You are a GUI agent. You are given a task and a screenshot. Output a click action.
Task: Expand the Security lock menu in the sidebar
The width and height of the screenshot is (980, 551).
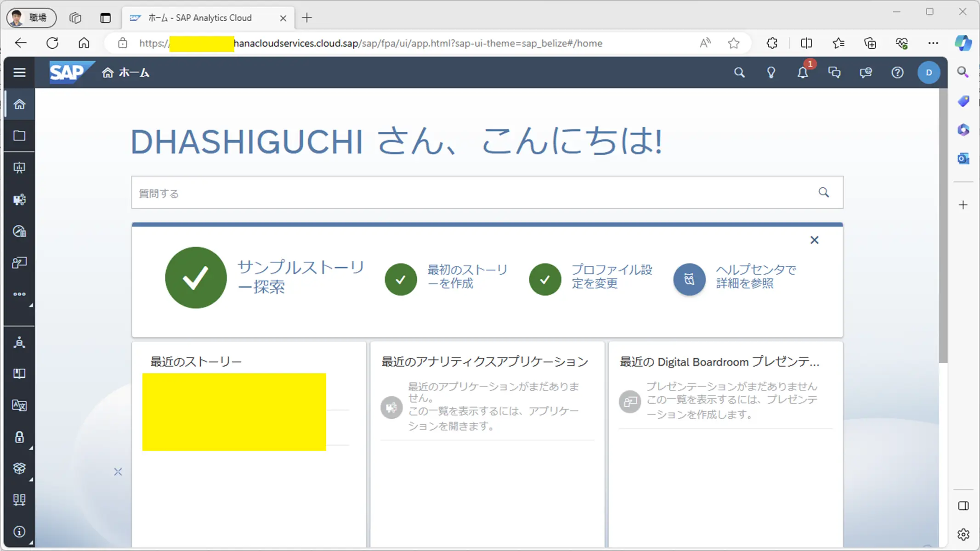pyautogui.click(x=19, y=437)
